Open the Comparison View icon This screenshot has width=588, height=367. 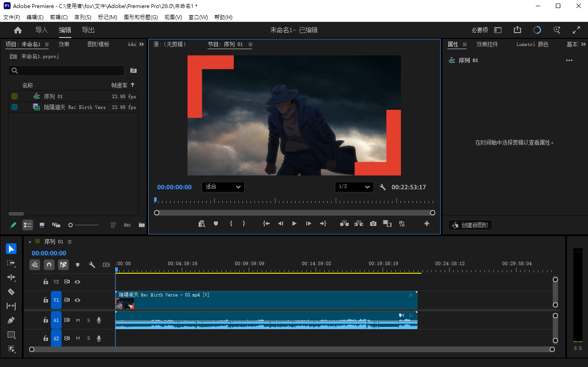point(387,224)
